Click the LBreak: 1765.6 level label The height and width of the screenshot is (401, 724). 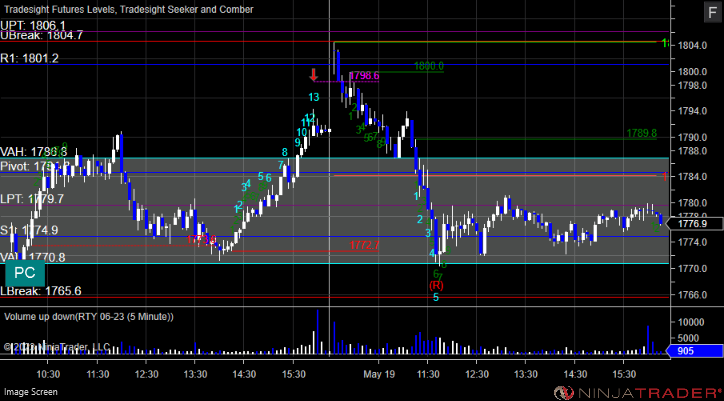tap(41, 291)
